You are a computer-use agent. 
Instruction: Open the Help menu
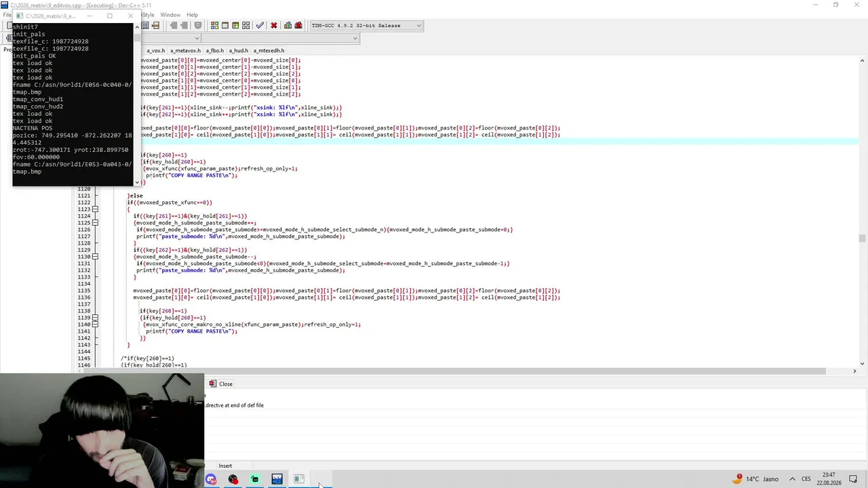192,15
